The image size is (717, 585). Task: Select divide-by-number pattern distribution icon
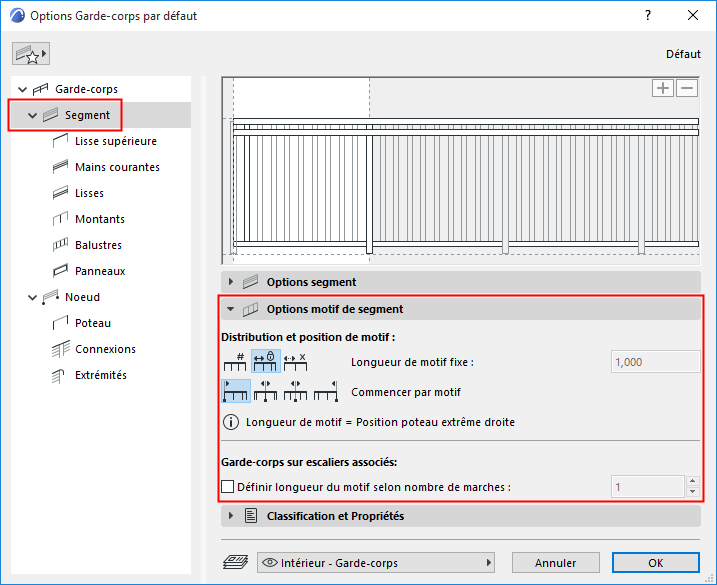236,362
